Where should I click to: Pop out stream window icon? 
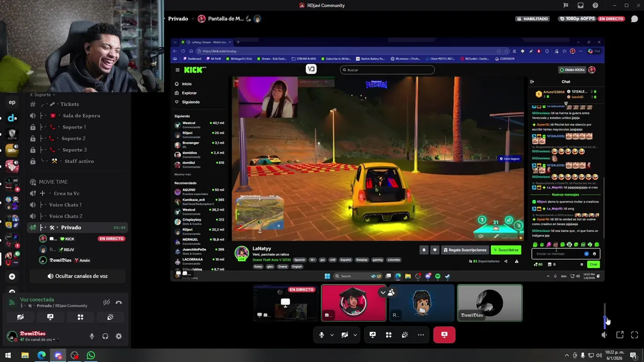(x=620, y=335)
